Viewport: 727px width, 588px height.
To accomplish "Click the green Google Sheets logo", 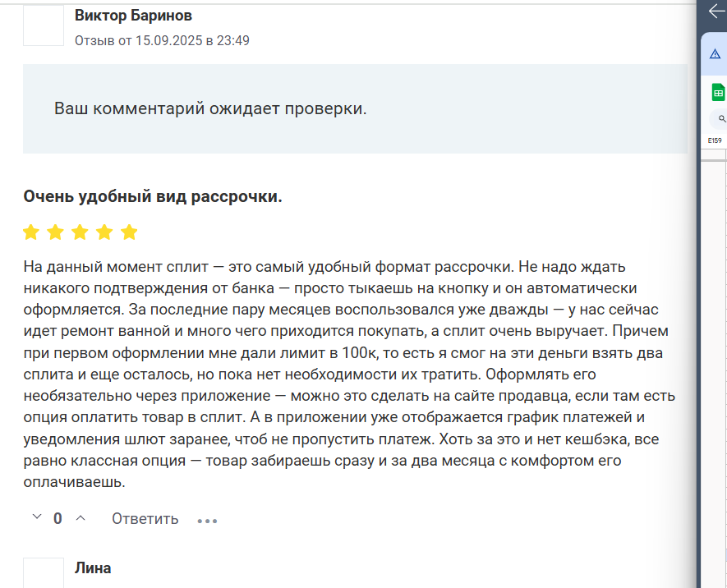I will (718, 92).
